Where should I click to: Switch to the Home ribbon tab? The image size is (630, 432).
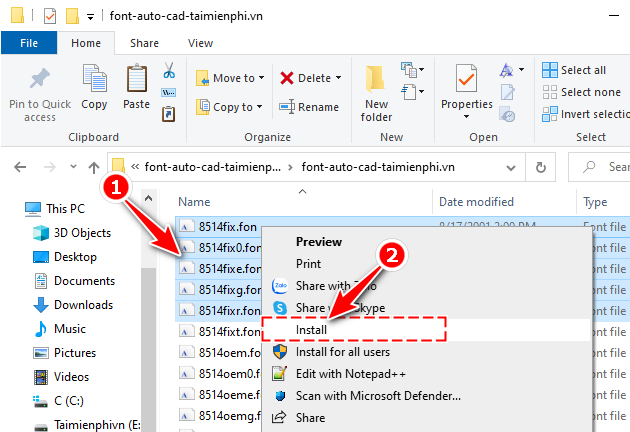pos(86,43)
